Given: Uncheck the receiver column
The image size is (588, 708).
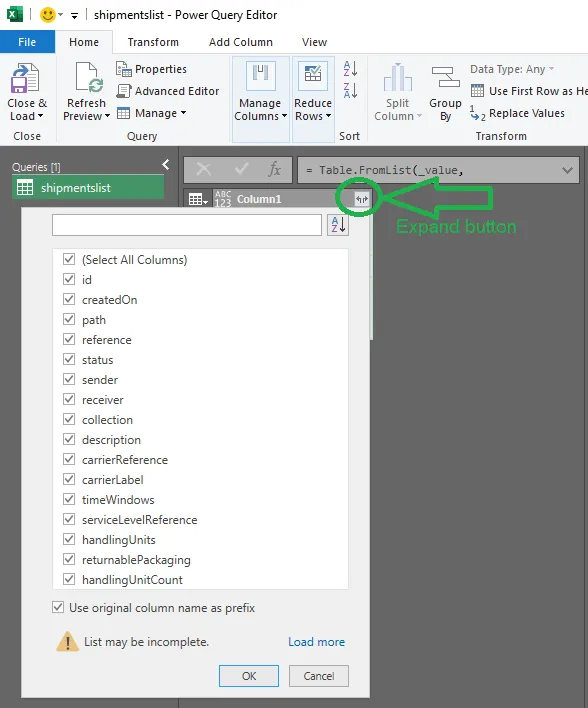Looking at the screenshot, I should 69,399.
